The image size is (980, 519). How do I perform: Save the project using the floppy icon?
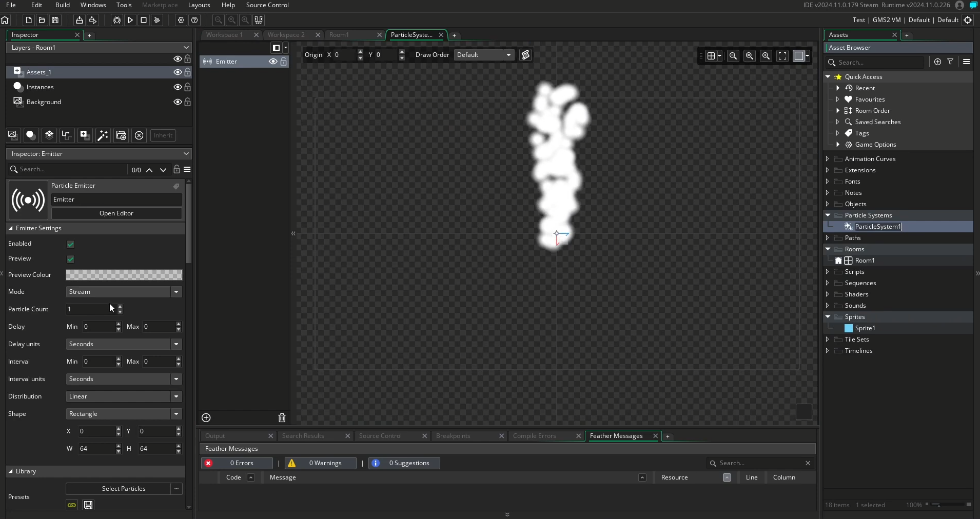click(x=55, y=20)
